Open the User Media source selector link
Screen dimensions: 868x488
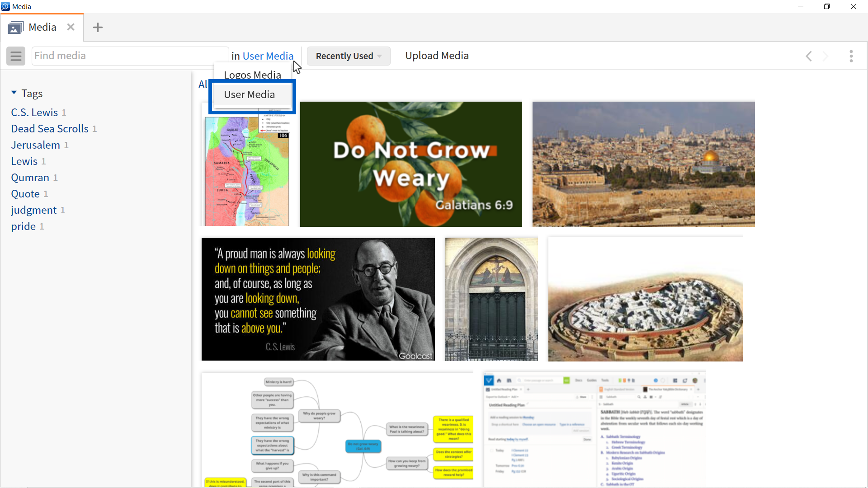[x=268, y=56]
